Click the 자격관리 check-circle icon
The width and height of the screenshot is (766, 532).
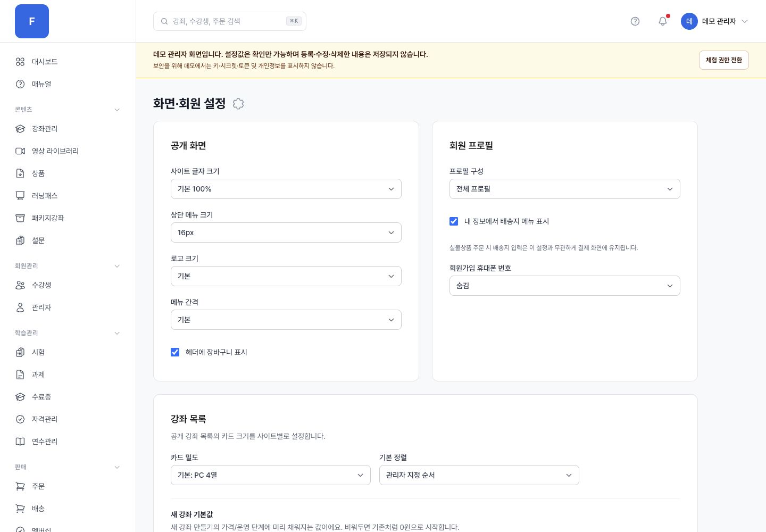click(20, 419)
